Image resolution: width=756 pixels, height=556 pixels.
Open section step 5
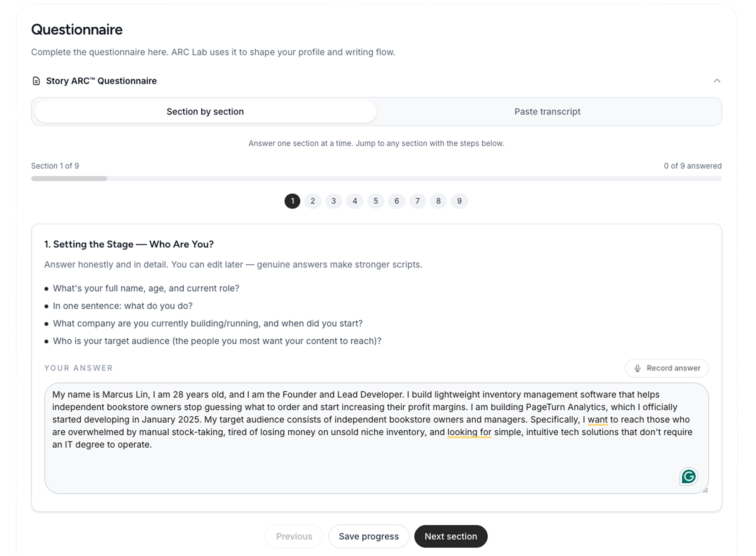(376, 201)
